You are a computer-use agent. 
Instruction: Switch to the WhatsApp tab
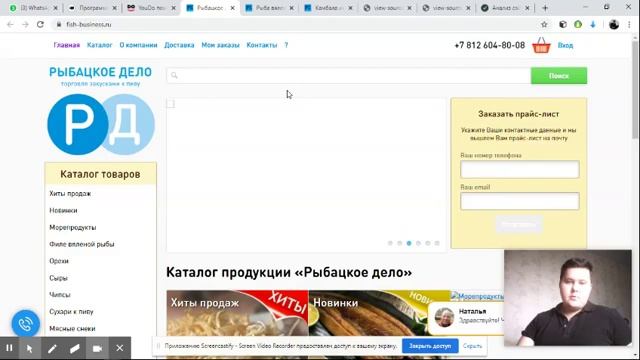[34, 8]
